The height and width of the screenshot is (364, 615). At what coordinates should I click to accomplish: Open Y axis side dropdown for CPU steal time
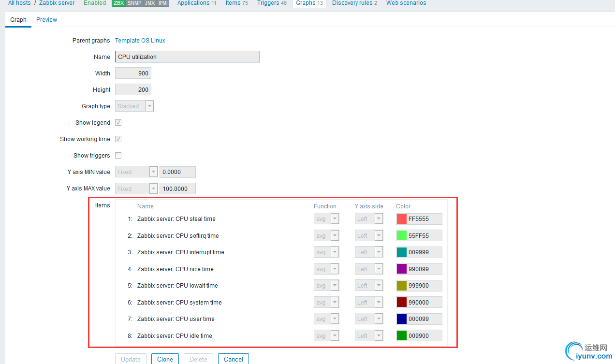(369, 219)
